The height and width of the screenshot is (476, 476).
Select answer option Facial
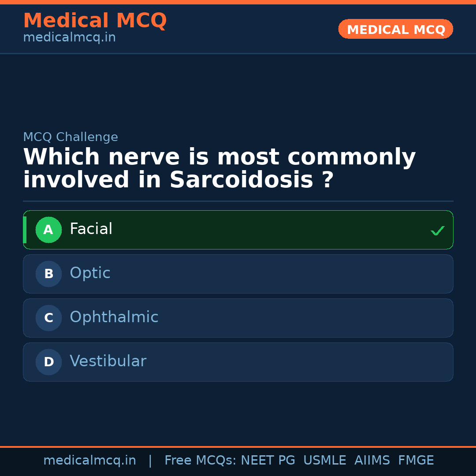click(91, 229)
